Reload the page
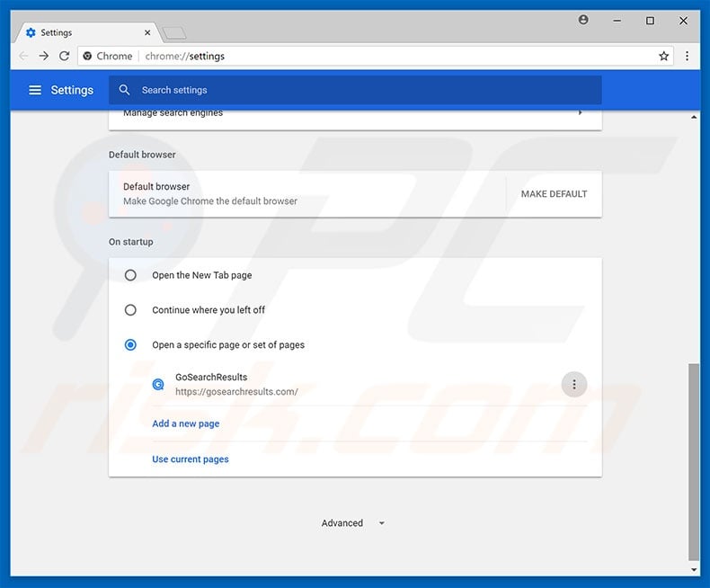Viewport: 710px width, 588px height. pos(65,56)
